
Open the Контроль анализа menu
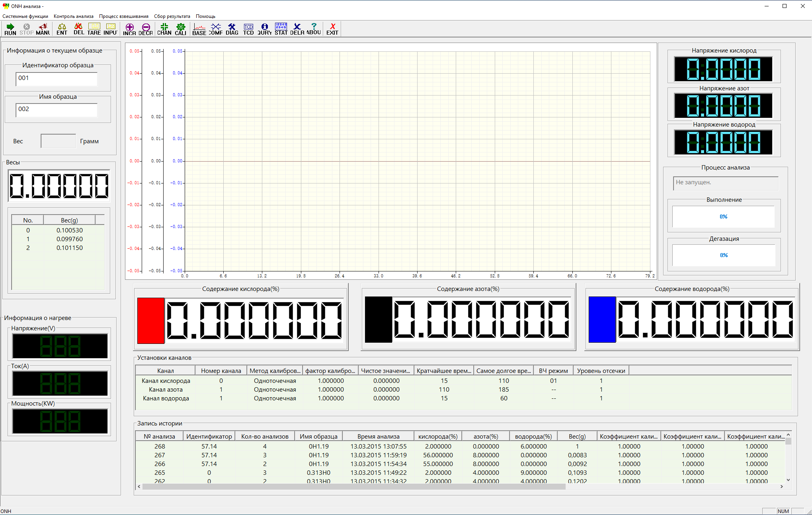coord(73,16)
